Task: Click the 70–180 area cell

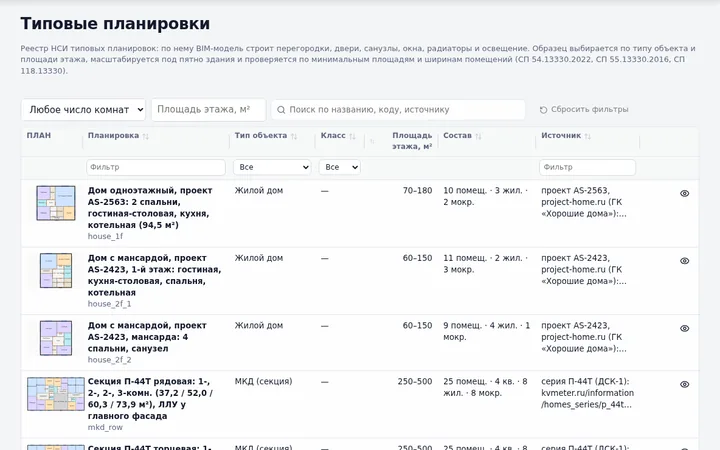Action: (x=417, y=191)
